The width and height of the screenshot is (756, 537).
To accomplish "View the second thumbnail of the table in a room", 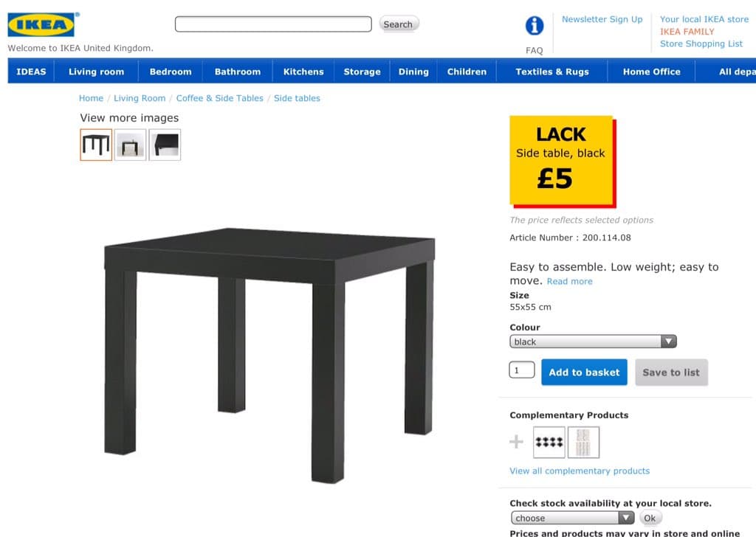I will [130, 145].
